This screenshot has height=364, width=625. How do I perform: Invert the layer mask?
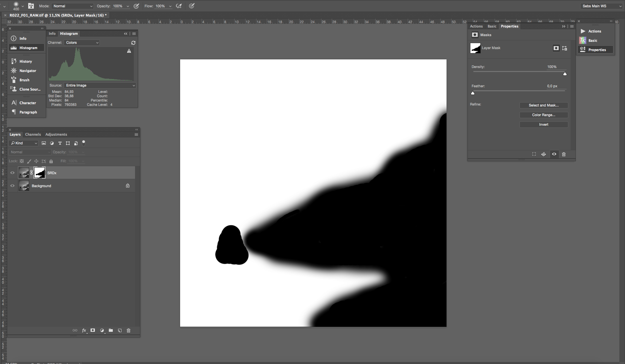(543, 125)
